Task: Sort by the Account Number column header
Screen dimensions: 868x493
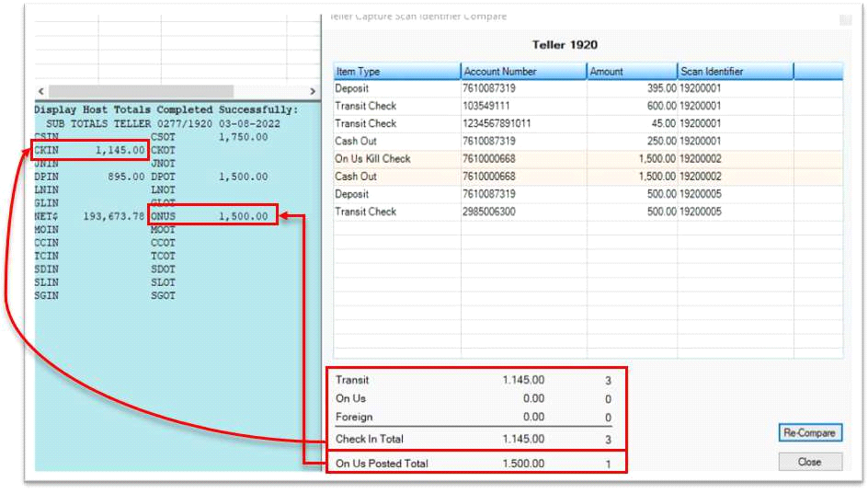Action: (523, 72)
